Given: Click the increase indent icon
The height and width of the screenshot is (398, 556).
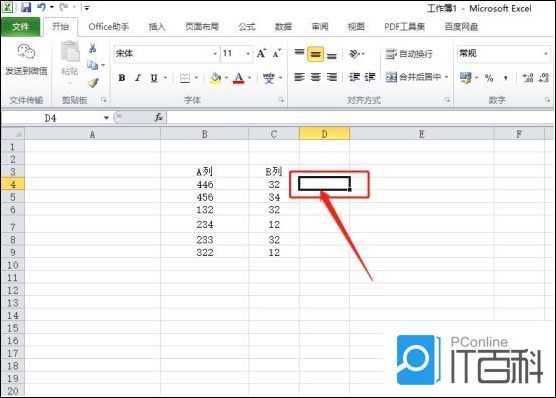Looking at the screenshot, I should pos(369,77).
